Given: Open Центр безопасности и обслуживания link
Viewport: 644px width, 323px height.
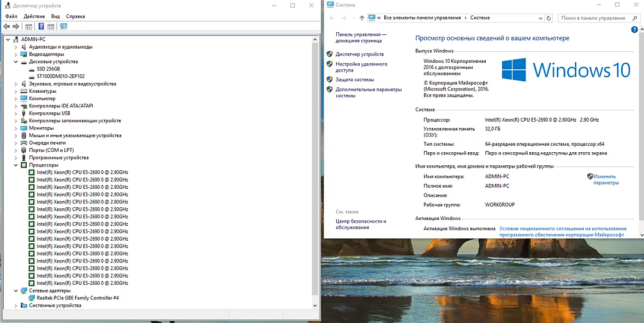Looking at the screenshot, I should pos(361,224).
